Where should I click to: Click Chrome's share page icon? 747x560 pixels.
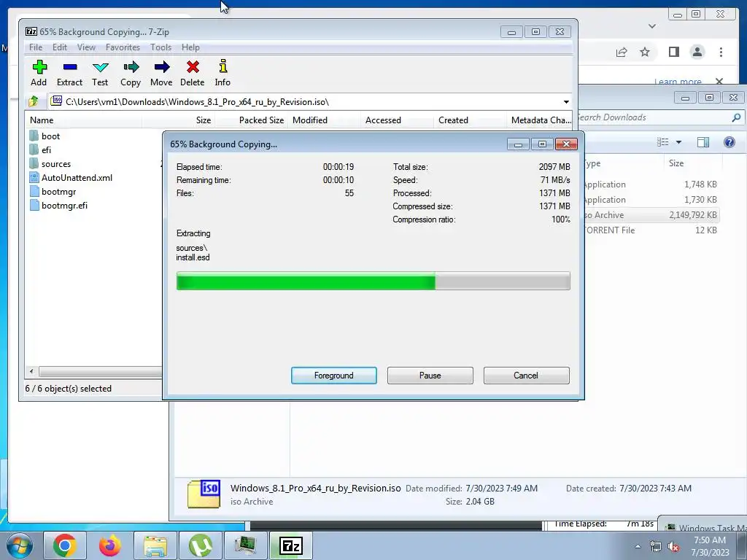(622, 52)
